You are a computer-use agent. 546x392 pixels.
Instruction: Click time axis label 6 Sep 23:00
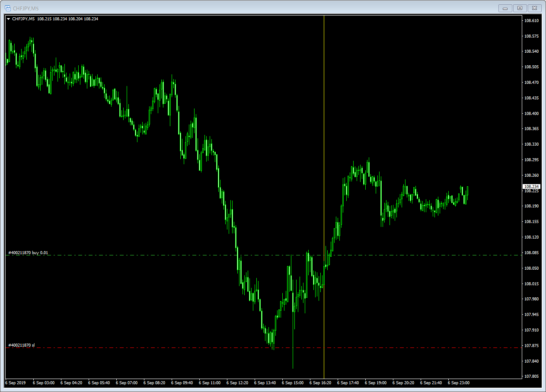pyautogui.click(x=459, y=383)
